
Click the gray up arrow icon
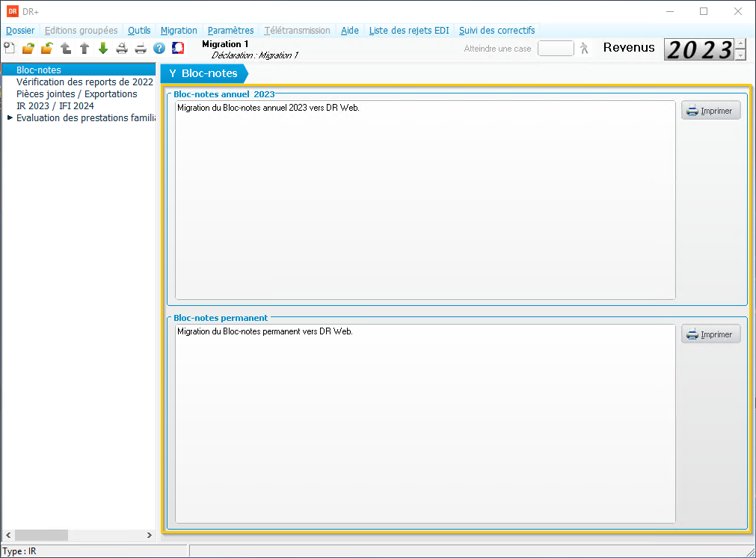click(x=84, y=49)
